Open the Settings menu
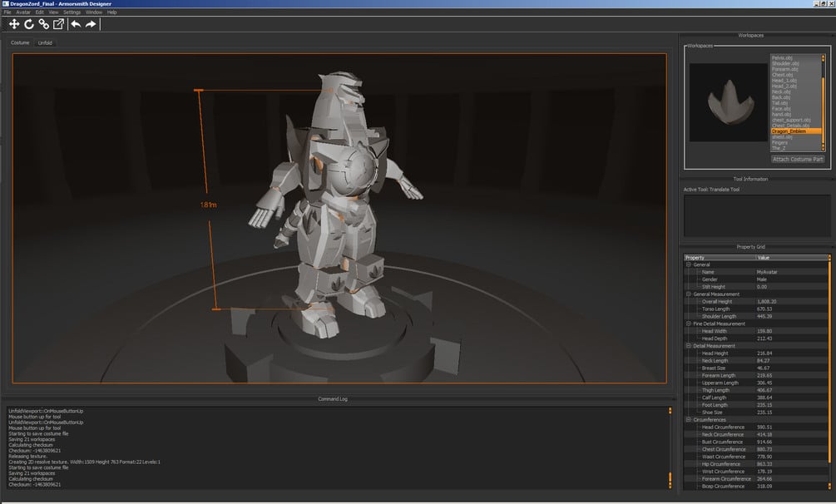Image resolution: width=836 pixels, height=504 pixels. coord(72,12)
